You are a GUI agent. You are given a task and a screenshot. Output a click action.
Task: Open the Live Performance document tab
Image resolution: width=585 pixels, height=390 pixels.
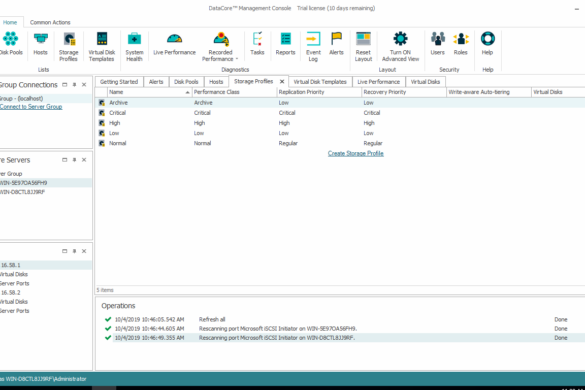[x=379, y=82]
